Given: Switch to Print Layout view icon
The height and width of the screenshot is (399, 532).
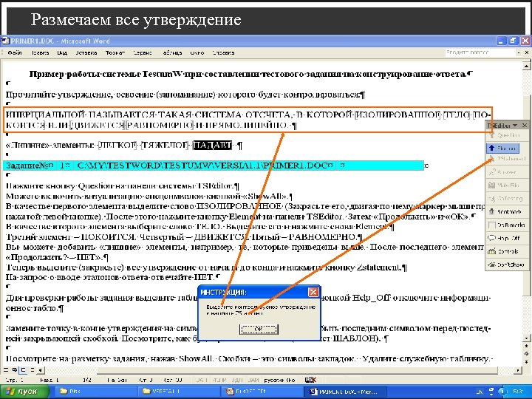Looking at the screenshot, I should [x=24, y=370].
